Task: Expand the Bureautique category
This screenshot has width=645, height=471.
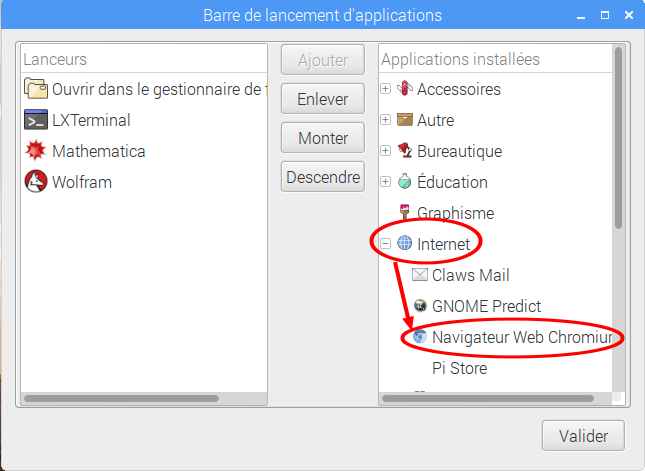Action: 385,151
